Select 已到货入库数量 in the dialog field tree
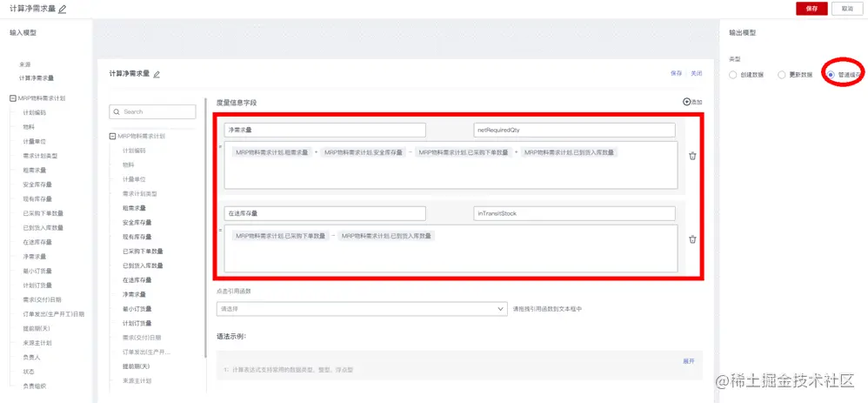868x403 pixels. (143, 265)
